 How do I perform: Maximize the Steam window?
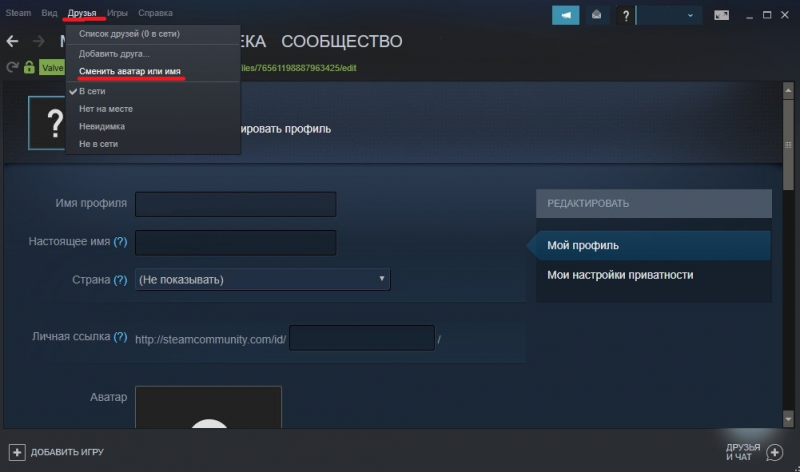(767, 15)
